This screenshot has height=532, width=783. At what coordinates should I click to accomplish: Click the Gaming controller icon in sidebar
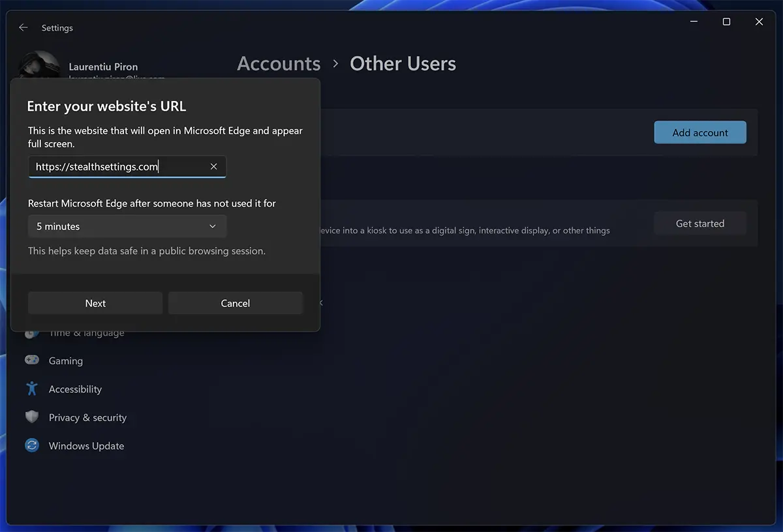click(31, 361)
